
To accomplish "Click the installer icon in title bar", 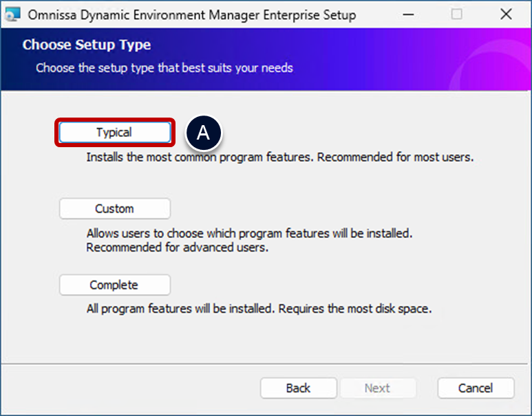I will pyautogui.click(x=13, y=14).
